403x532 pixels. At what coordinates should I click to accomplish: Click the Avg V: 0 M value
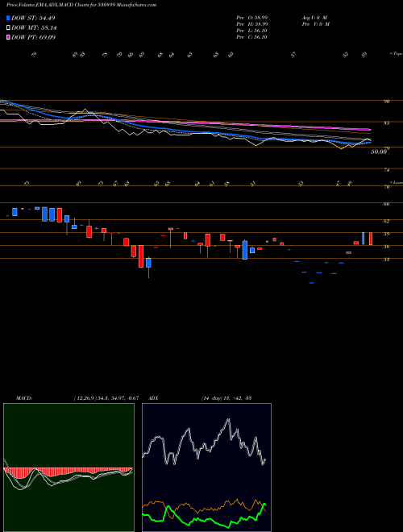[x=314, y=17]
